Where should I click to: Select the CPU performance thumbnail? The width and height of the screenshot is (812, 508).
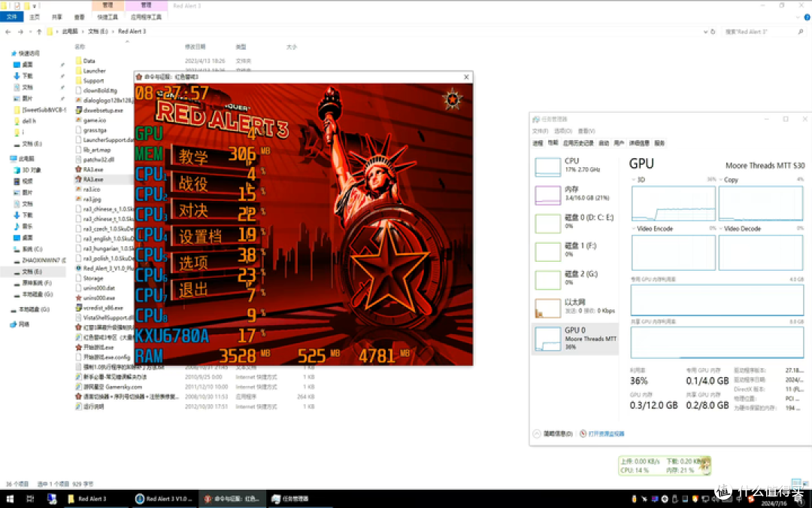pyautogui.click(x=548, y=167)
